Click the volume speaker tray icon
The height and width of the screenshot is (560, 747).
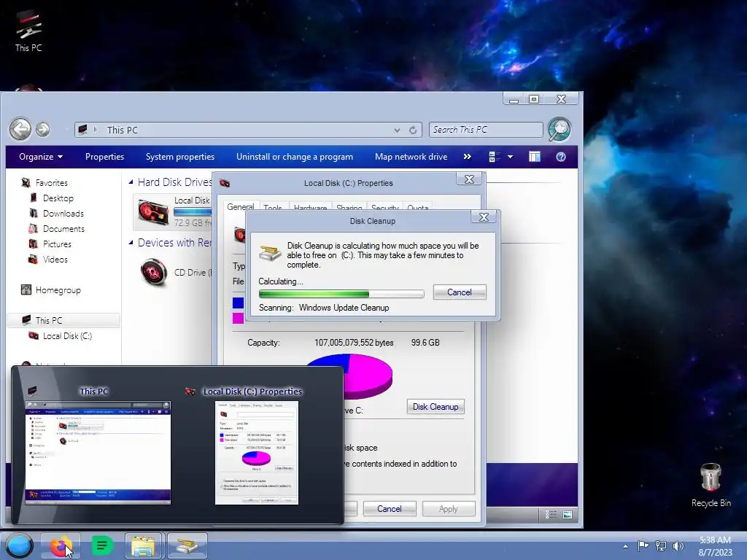click(678, 545)
